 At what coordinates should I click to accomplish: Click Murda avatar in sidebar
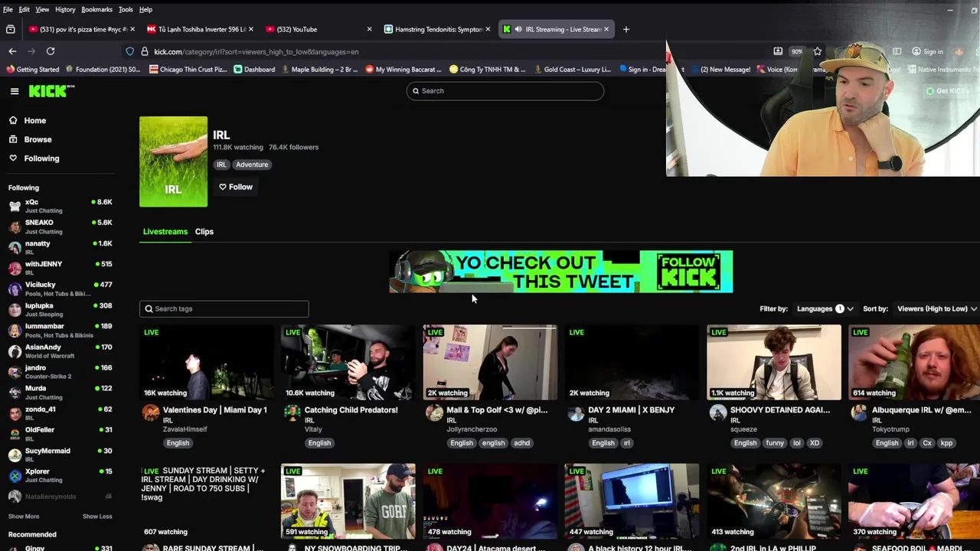click(x=15, y=393)
